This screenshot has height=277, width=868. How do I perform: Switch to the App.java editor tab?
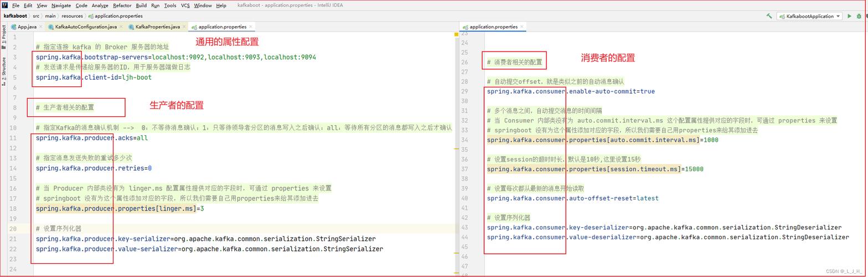pos(27,27)
